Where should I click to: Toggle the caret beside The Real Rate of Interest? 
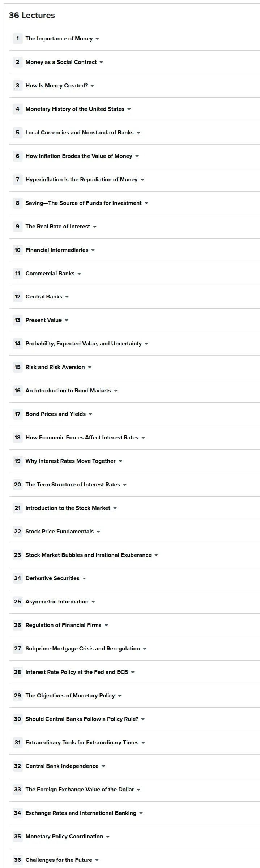[95, 227]
